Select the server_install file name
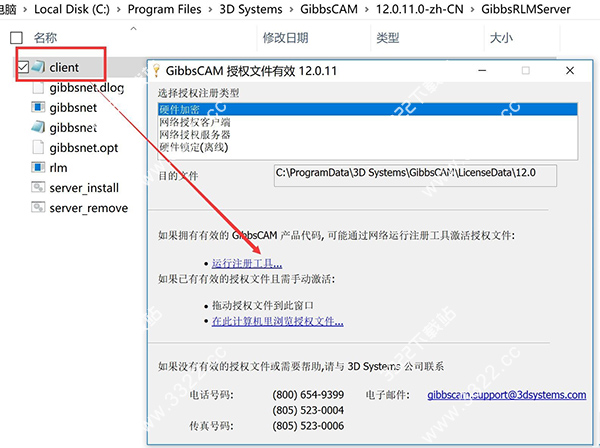Image resolution: width=600 pixels, height=448 pixels. (84, 188)
